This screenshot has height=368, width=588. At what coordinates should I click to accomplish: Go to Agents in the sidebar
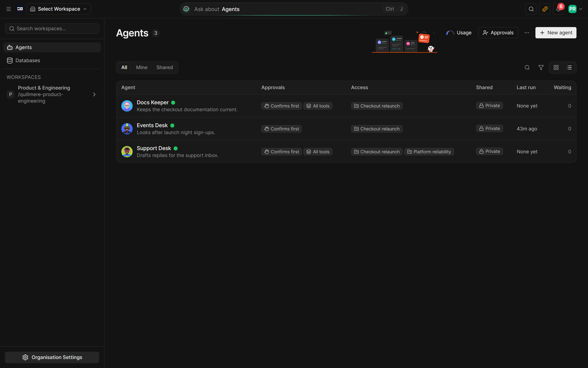52,47
